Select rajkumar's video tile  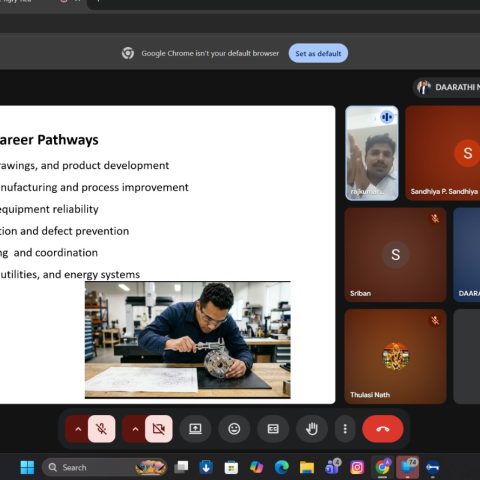tap(372, 153)
